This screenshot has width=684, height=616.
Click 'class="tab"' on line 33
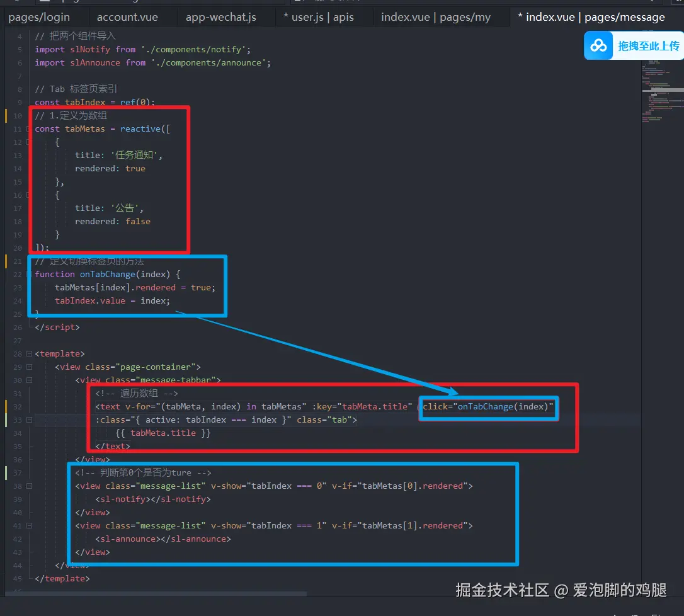[x=324, y=419]
